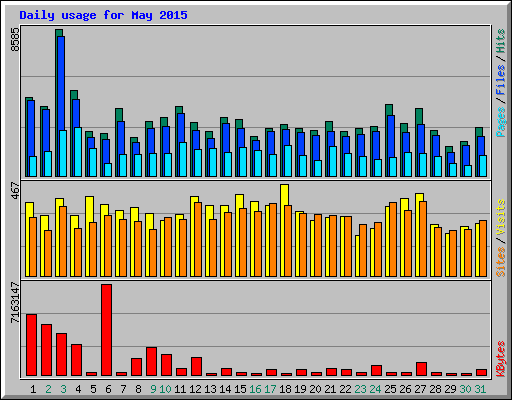Click day 1 on the x-axis
Screen dimensions: 512x400
[33, 389]
